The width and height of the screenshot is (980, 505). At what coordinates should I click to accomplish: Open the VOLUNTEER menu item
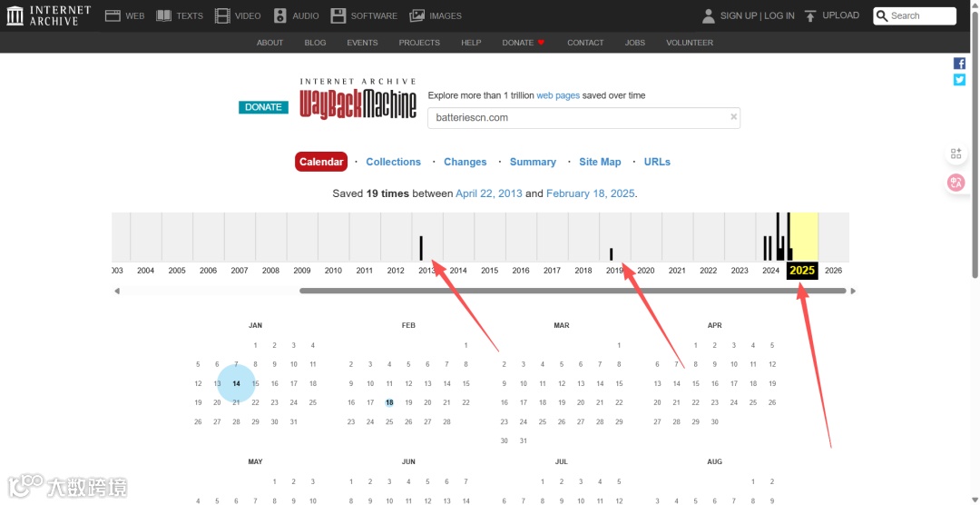690,43
